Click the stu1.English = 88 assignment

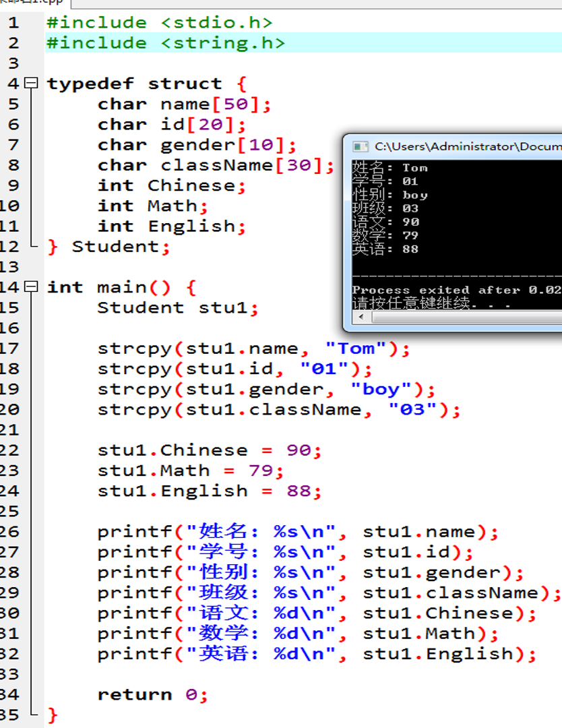tap(210, 491)
